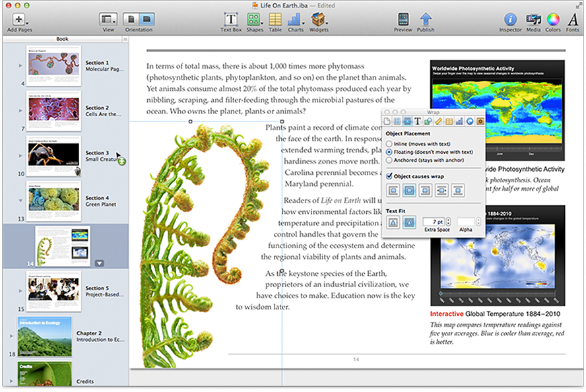
Task: Toggle the Inspector panel button
Action: tap(510, 20)
